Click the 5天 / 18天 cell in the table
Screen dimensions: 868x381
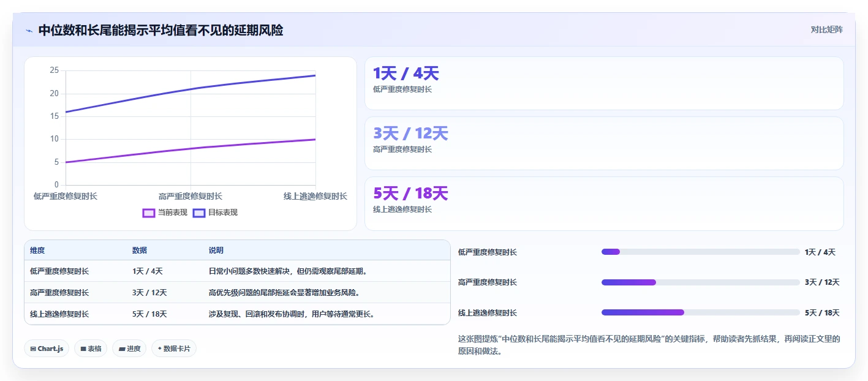click(149, 314)
